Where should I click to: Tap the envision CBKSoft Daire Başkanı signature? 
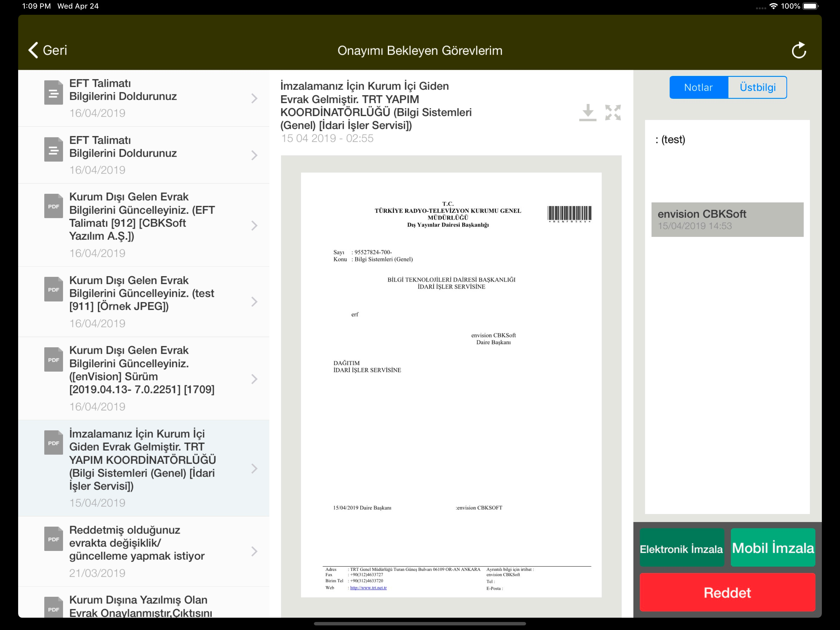coord(493,339)
